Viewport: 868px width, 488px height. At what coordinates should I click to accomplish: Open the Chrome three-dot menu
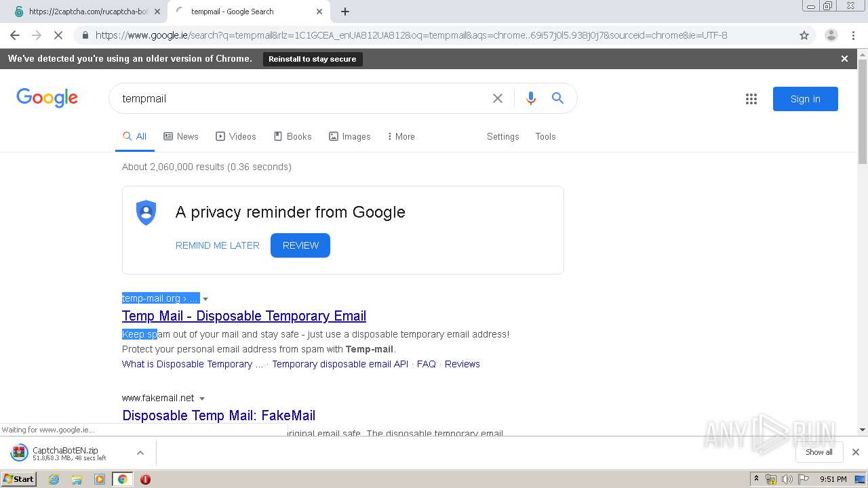[x=854, y=35]
